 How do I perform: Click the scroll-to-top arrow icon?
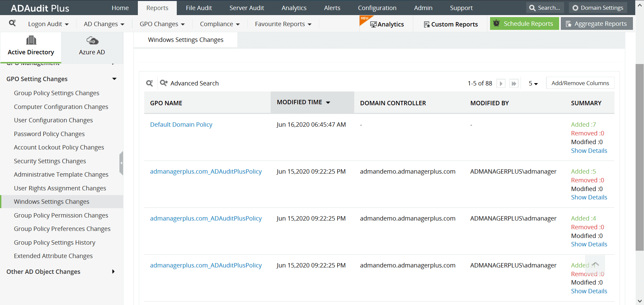(x=595, y=265)
